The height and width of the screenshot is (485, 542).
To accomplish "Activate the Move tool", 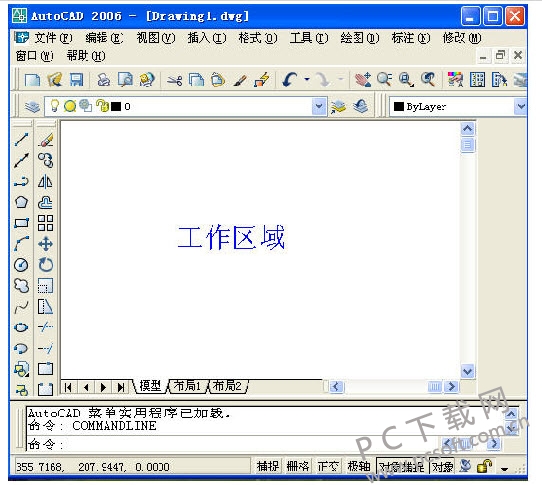I will click(x=45, y=244).
